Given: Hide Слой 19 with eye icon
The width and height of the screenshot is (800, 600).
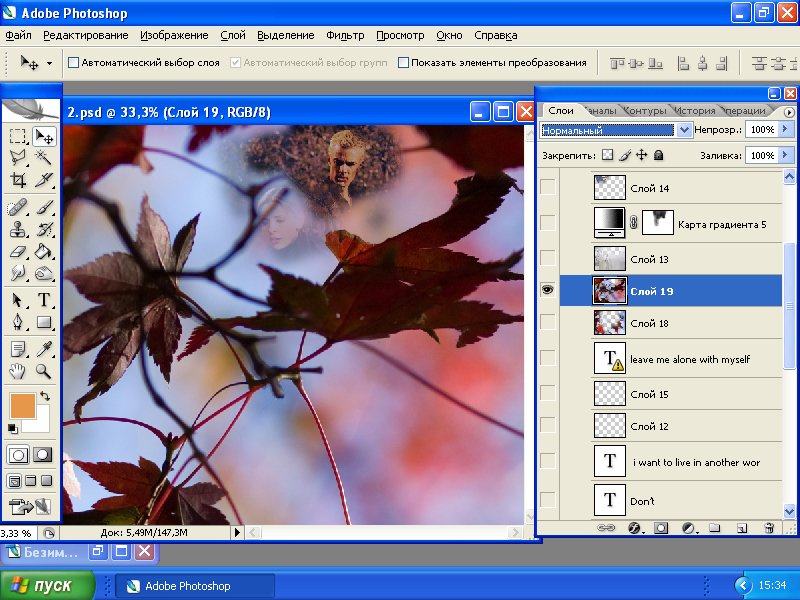Looking at the screenshot, I should tap(547, 290).
